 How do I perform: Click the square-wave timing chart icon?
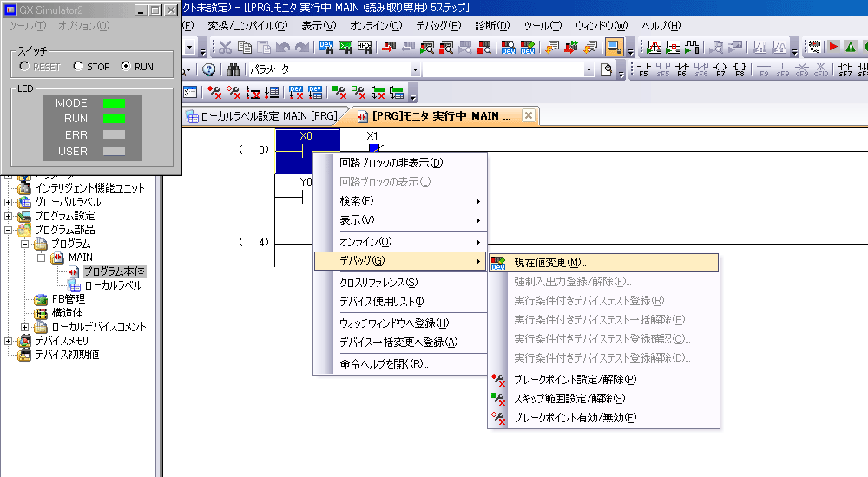692,48
